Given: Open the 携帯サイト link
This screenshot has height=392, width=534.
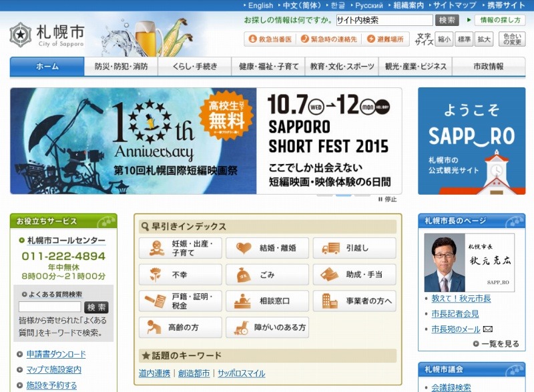Looking at the screenshot, I should (x=506, y=5).
